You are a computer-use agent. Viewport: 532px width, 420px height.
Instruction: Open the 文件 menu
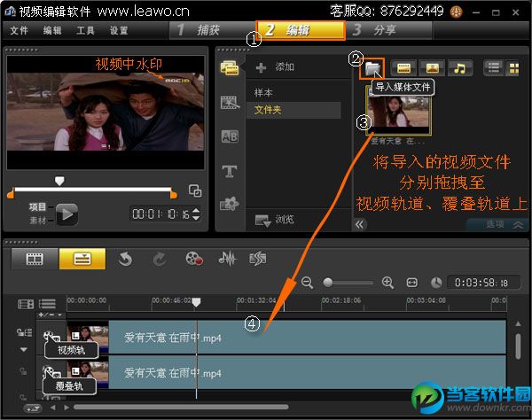pos(20,30)
